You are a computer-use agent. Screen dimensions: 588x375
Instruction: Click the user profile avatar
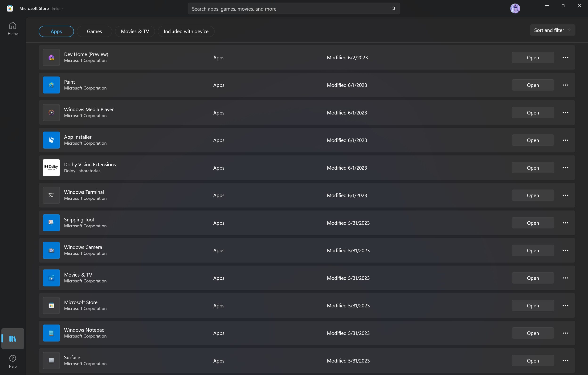pyautogui.click(x=515, y=8)
